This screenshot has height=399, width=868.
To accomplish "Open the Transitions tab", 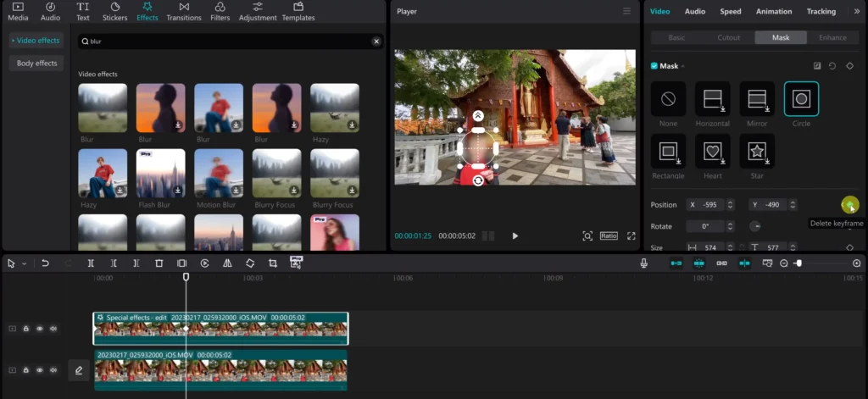I will click(184, 12).
